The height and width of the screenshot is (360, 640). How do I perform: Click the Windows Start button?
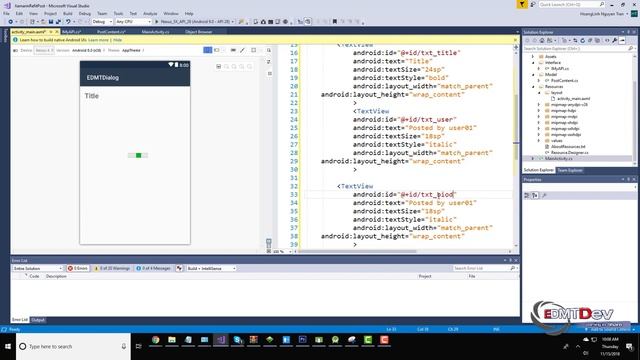tap(8, 347)
